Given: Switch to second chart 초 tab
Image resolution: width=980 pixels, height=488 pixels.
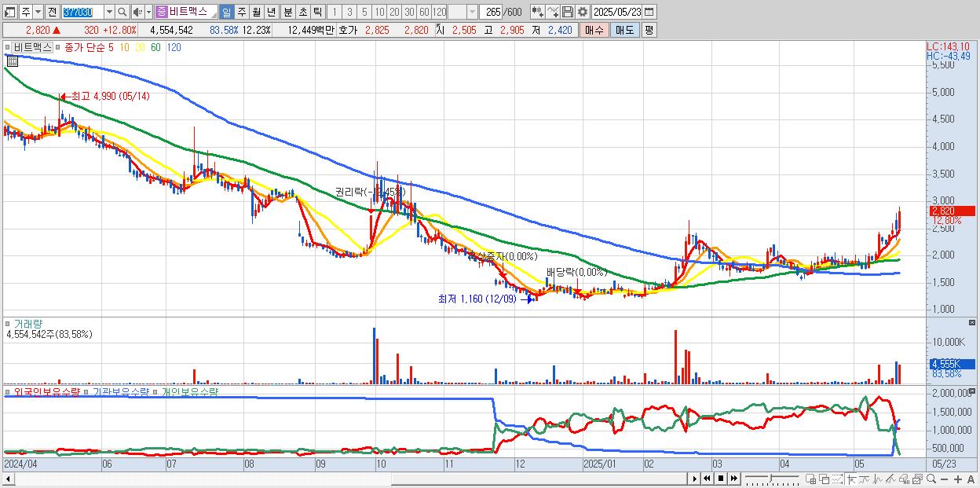Looking at the screenshot, I should coord(302,12).
